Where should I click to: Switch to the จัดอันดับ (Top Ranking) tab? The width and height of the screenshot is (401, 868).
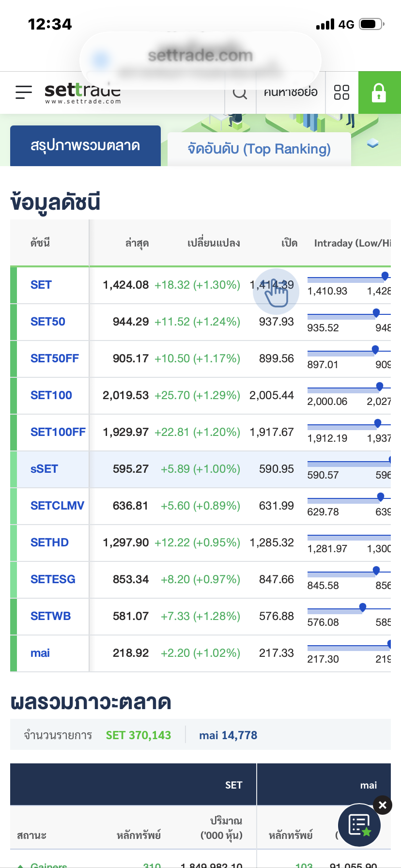coord(259,149)
